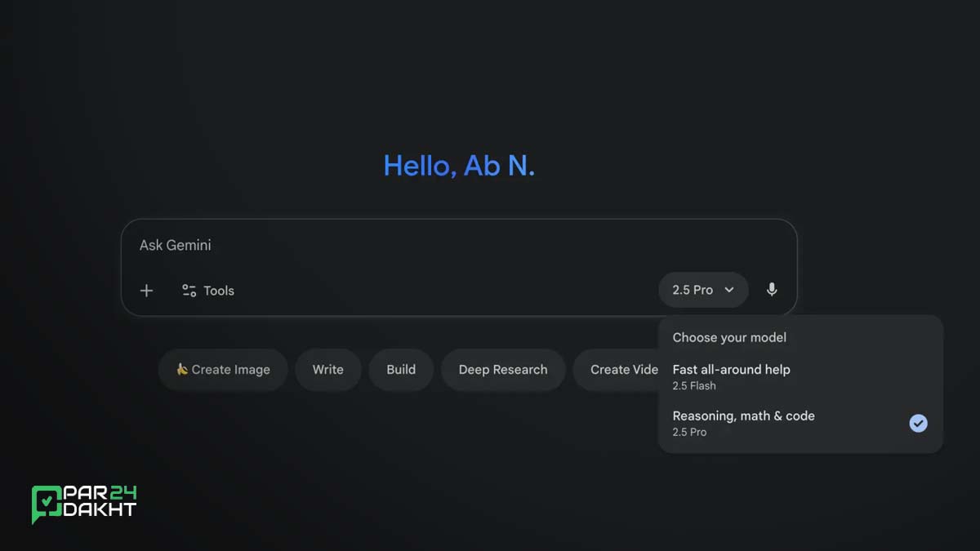The width and height of the screenshot is (980, 551).
Task: Click the banana icon on Create Image
Action: (182, 369)
